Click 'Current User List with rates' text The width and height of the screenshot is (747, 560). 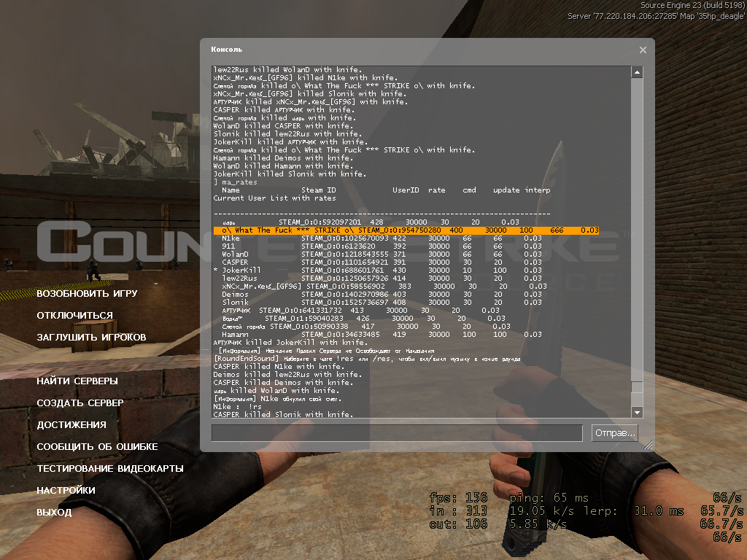coord(274,198)
